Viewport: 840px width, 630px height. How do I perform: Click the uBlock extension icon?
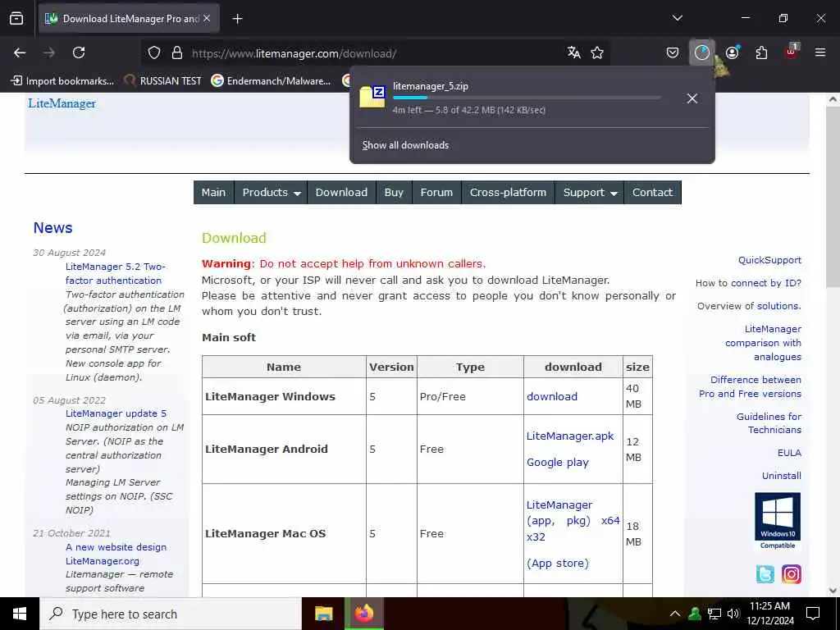(x=792, y=52)
